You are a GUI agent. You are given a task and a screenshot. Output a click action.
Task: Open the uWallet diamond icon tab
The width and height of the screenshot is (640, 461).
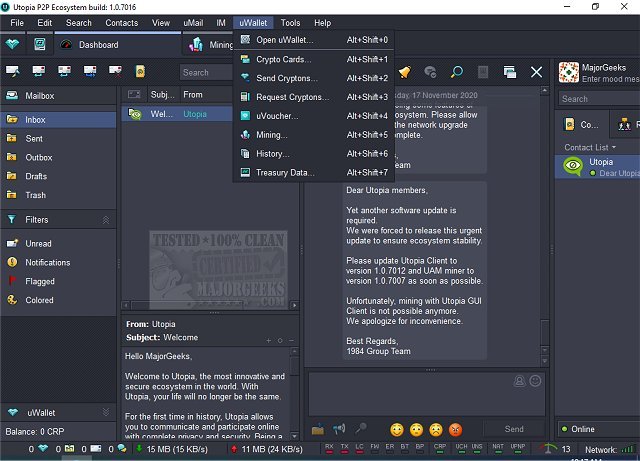[x=13, y=44]
